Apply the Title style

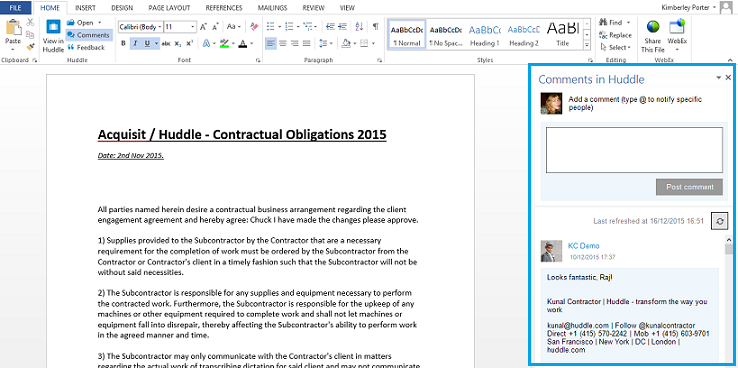coord(562,34)
